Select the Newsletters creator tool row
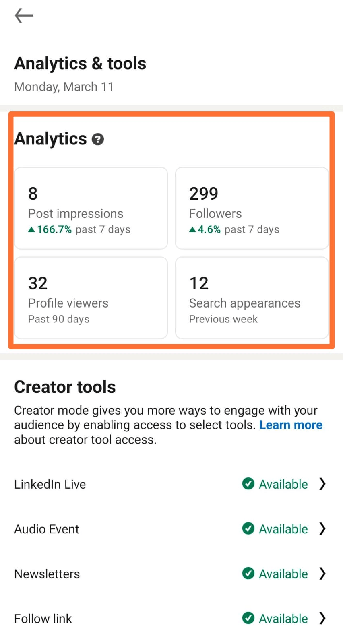Viewport: 343px width, 644px height. [47, 574]
